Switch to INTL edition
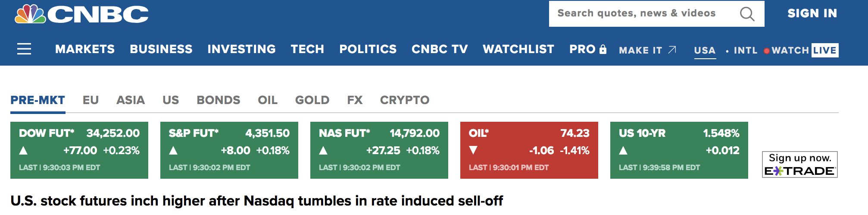The width and height of the screenshot is (868, 215). pos(745,51)
